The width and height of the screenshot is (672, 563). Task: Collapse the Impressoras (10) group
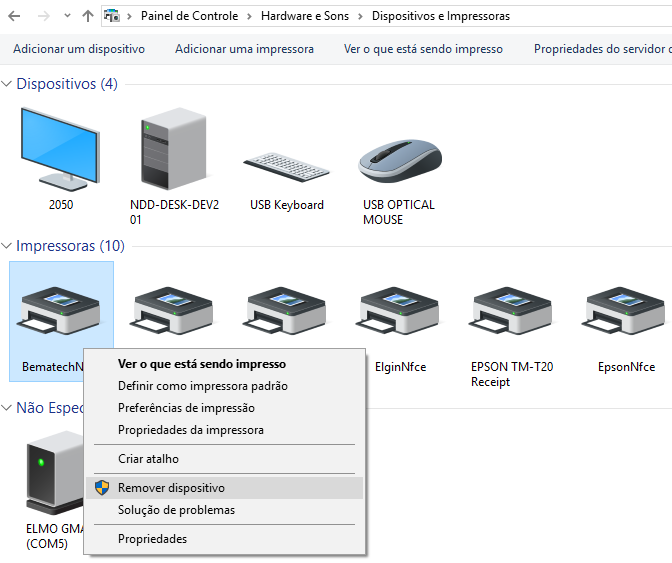coord(6,246)
